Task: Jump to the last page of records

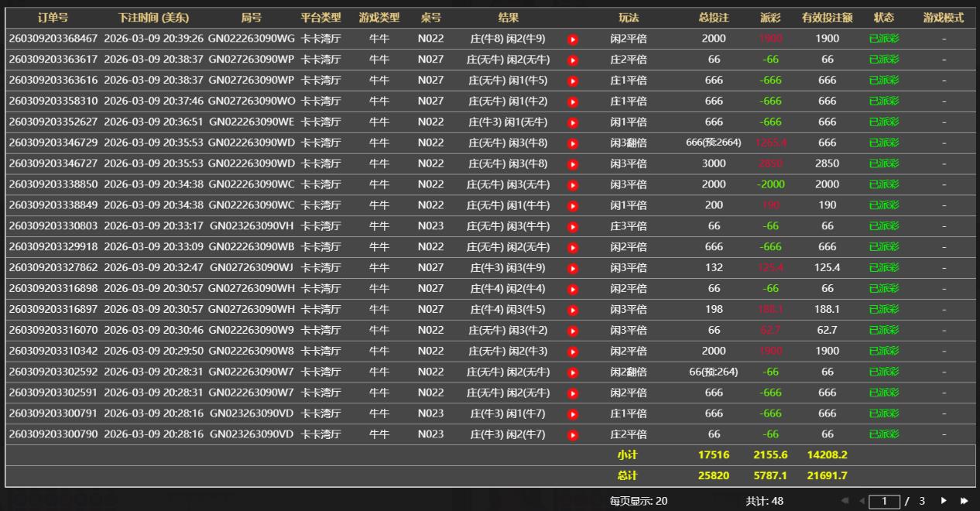Action: (x=964, y=501)
